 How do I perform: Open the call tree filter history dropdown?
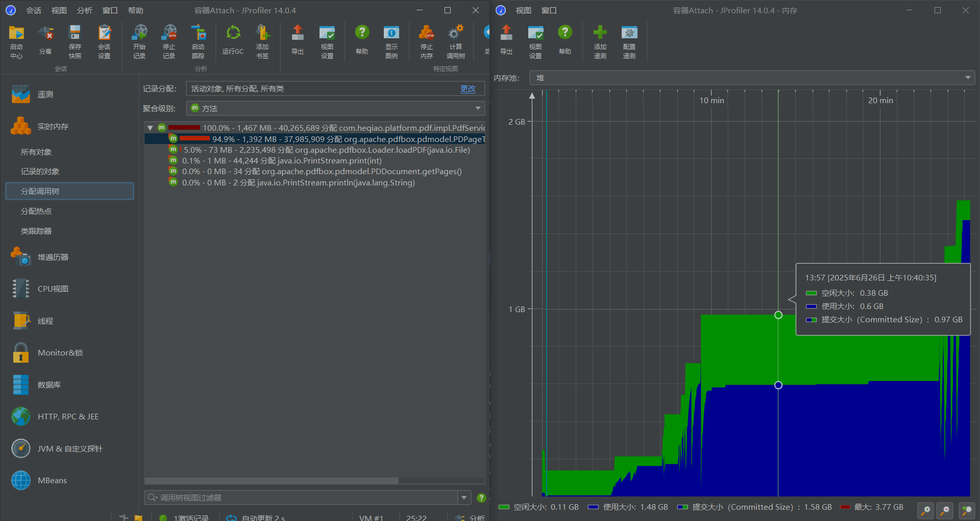(464, 498)
